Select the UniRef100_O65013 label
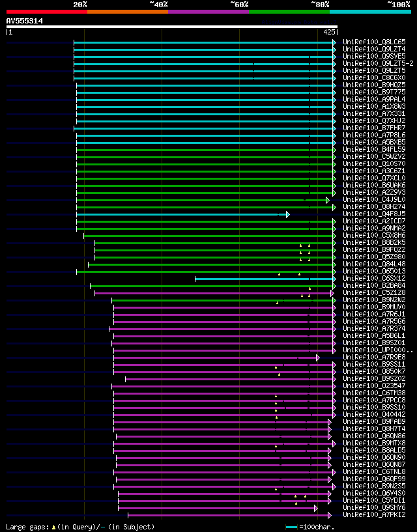 pyautogui.click(x=374, y=271)
